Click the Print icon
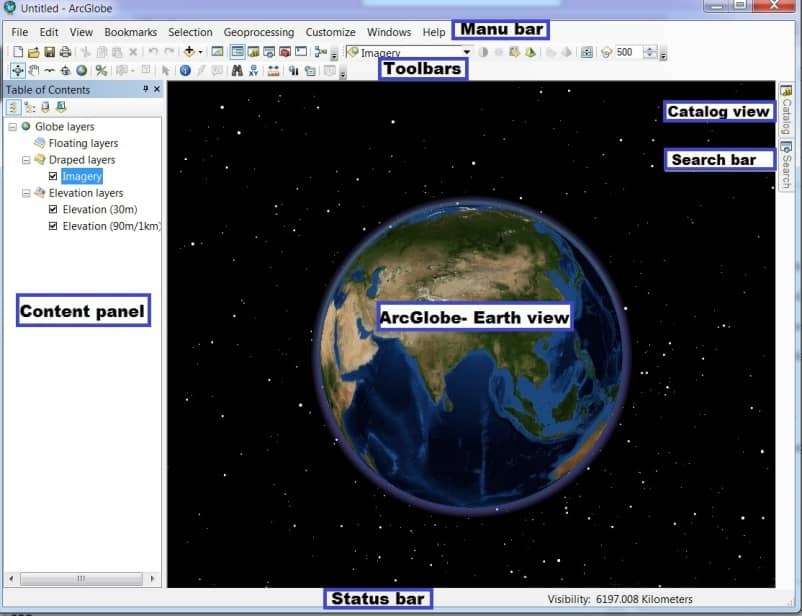The width and height of the screenshot is (802, 616). pyautogui.click(x=65, y=52)
